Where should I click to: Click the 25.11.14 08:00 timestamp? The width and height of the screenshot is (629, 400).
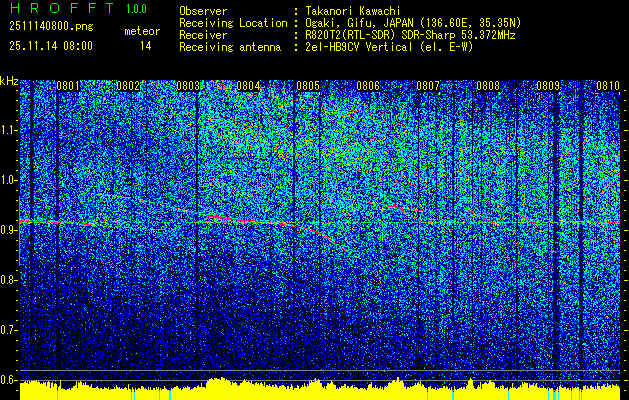click(x=49, y=45)
